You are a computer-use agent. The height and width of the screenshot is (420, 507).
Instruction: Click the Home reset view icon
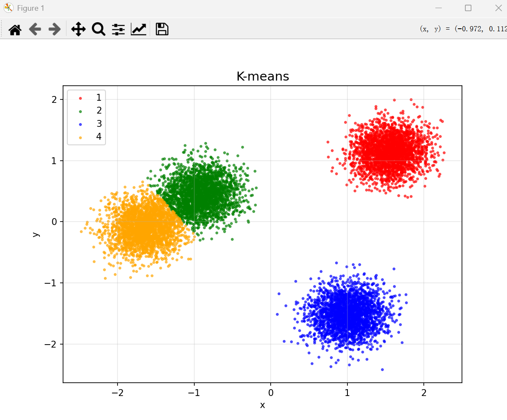[x=15, y=30]
